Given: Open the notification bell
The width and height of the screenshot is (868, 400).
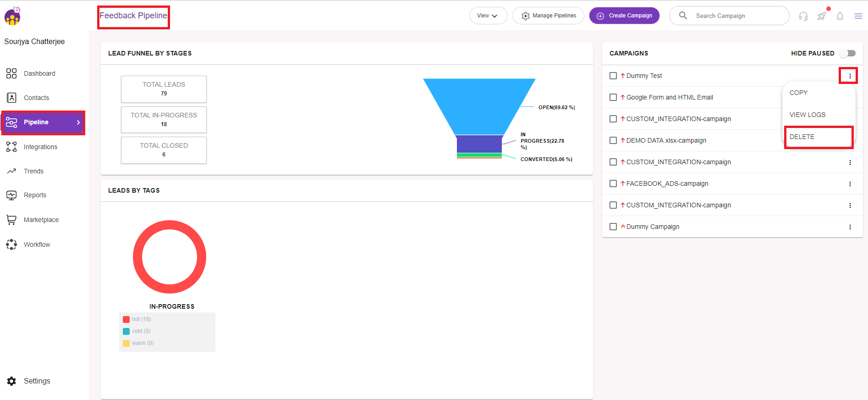Looking at the screenshot, I should coord(840,16).
